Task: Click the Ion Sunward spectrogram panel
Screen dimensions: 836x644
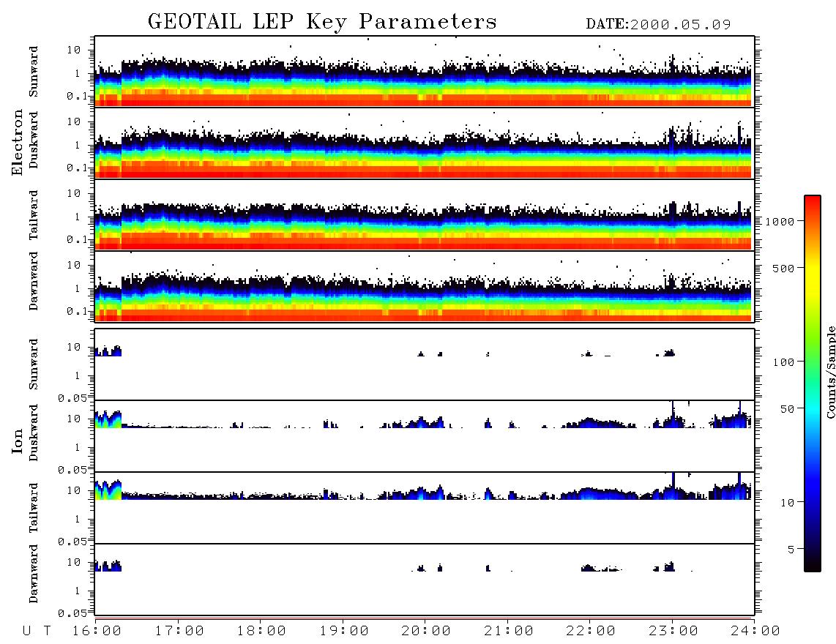Action: (425, 364)
